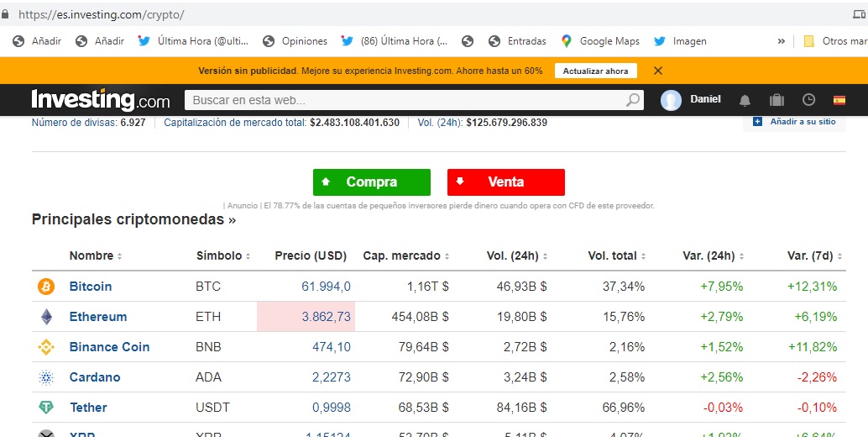The image size is (868, 437).
Task: Open the (86) Última Hora bookmark
Action: [395, 41]
